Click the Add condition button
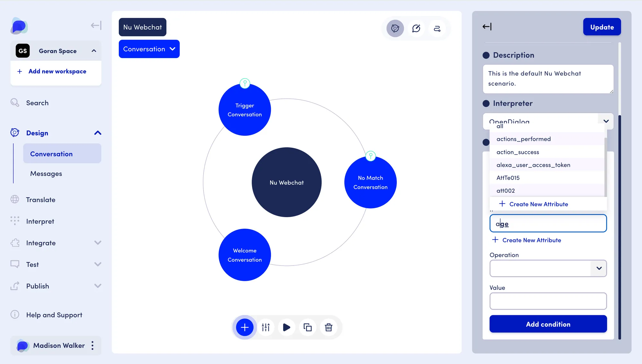642x364 pixels. [548, 324]
